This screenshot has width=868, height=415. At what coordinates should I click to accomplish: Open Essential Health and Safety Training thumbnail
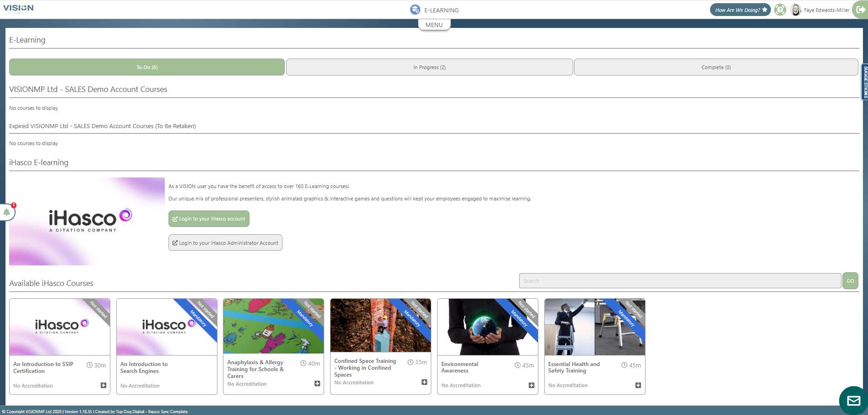(595, 327)
